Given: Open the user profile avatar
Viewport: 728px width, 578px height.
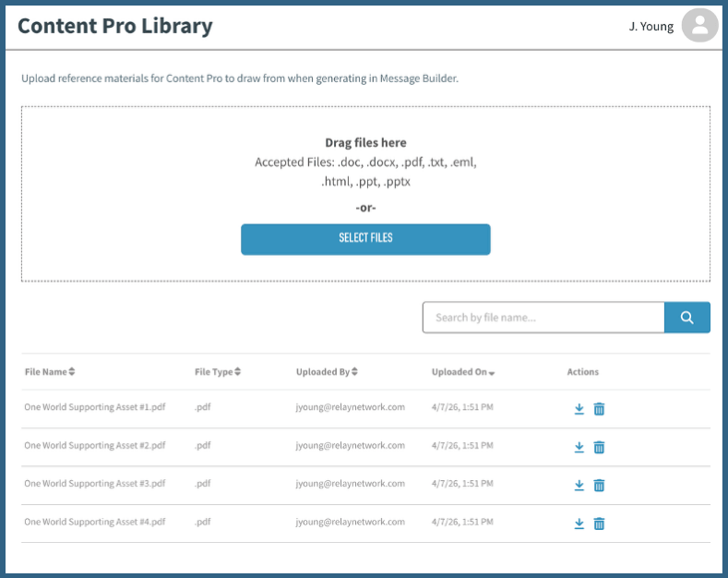Looking at the screenshot, I should [699, 26].
